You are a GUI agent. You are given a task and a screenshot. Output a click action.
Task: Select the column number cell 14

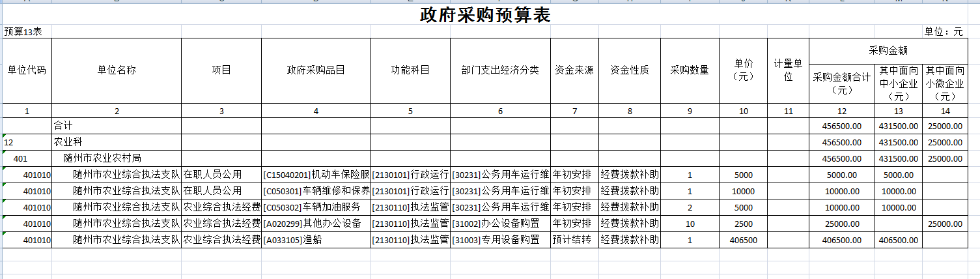click(x=945, y=111)
